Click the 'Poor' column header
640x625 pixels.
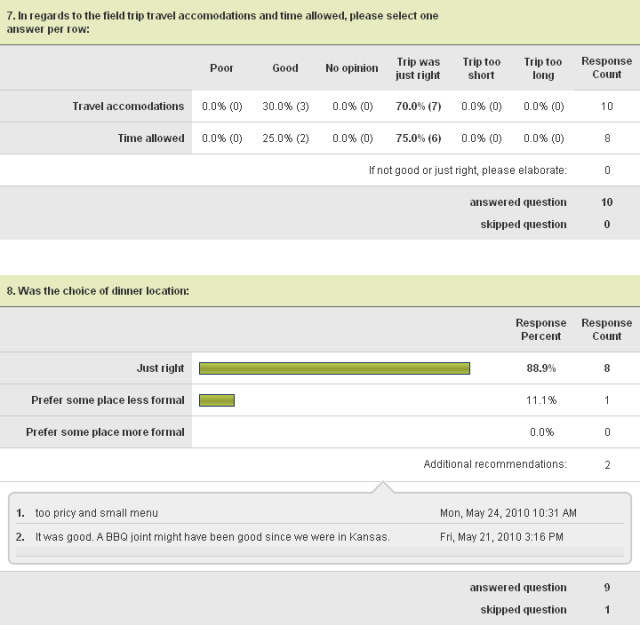222,68
